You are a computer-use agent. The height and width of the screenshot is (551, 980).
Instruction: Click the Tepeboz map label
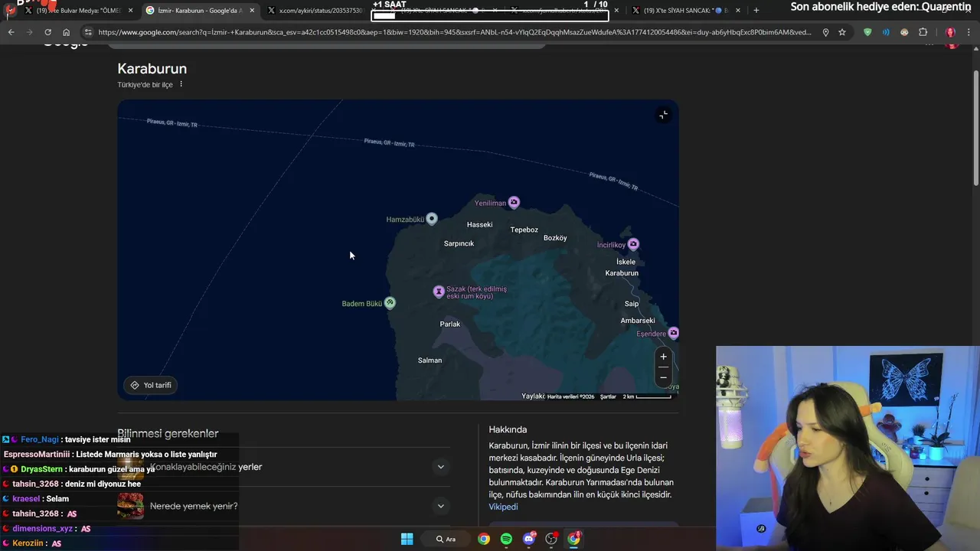[x=524, y=230]
